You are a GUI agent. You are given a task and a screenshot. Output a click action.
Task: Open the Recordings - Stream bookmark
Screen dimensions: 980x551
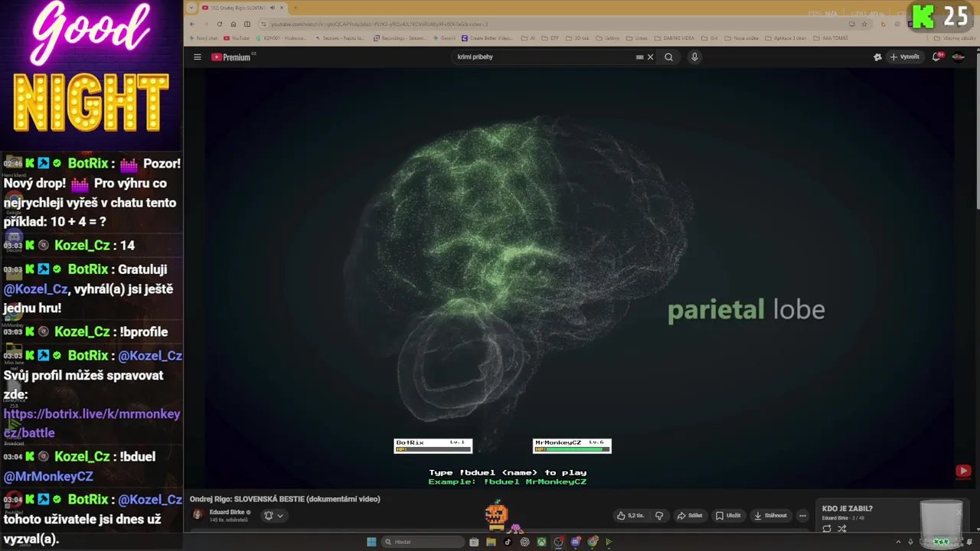pos(401,37)
